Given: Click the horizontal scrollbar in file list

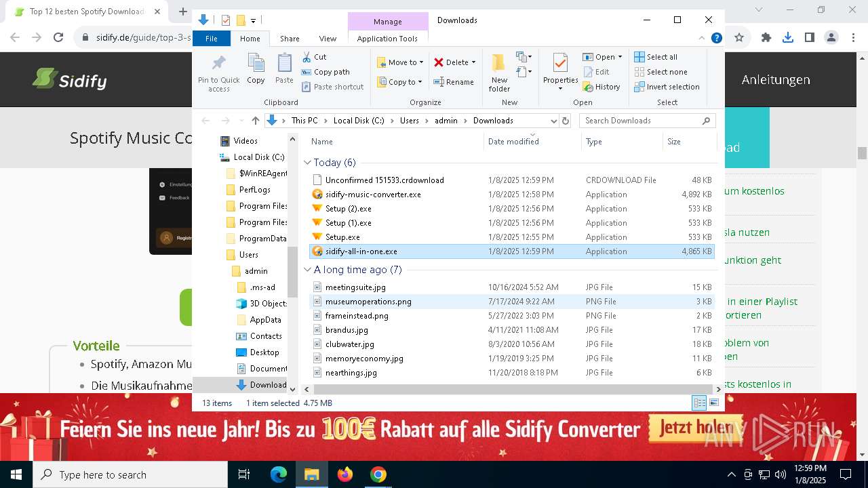Looking at the screenshot, I should [x=512, y=389].
